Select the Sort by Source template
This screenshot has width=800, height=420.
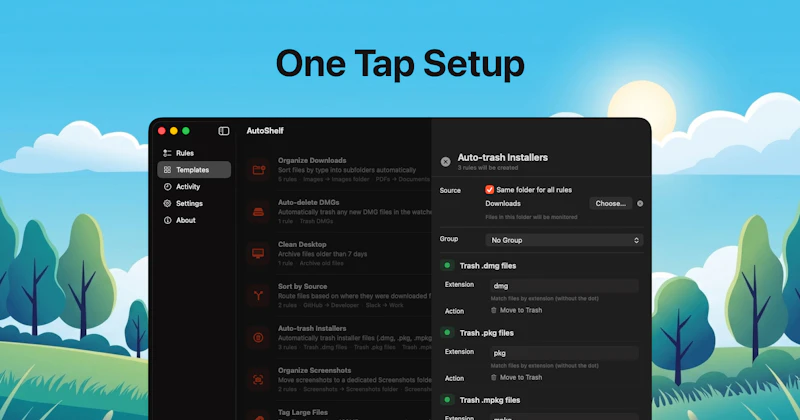click(x=337, y=296)
